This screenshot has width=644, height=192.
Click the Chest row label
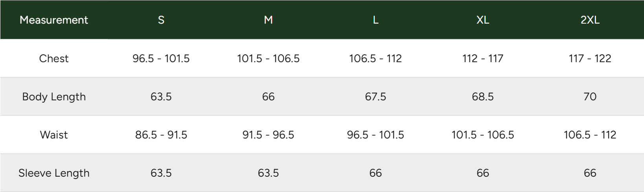click(54, 59)
